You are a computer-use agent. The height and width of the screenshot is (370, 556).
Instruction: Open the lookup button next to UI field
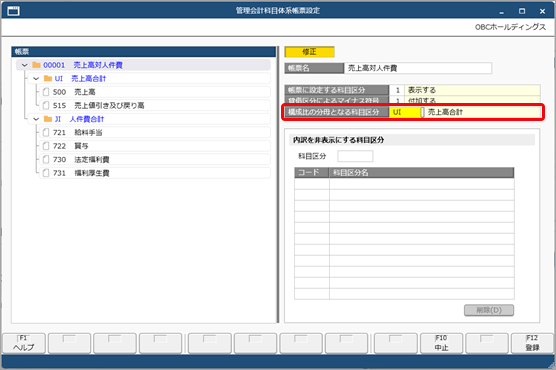tap(422, 112)
